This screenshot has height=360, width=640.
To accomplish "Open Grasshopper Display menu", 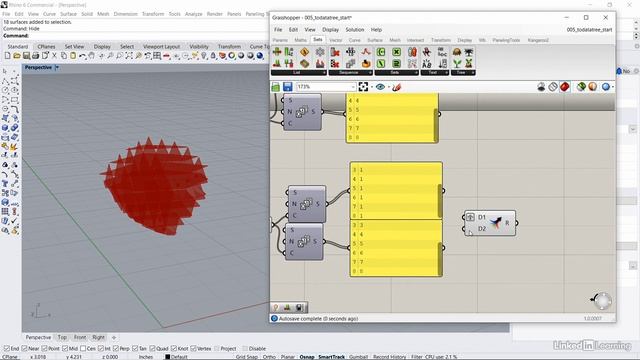I will (330, 30).
